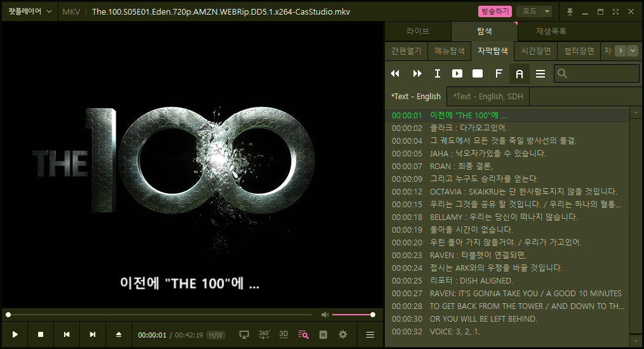Open the 모드 mode dropdown

tap(534, 11)
